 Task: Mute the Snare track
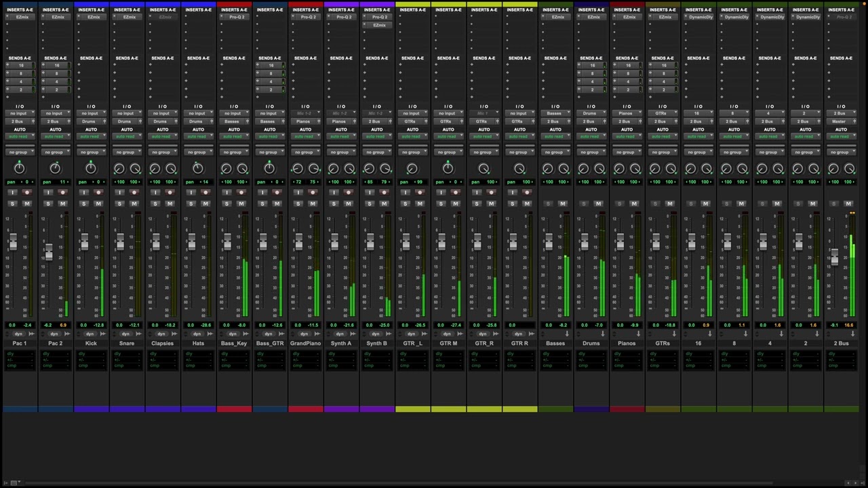tap(134, 203)
